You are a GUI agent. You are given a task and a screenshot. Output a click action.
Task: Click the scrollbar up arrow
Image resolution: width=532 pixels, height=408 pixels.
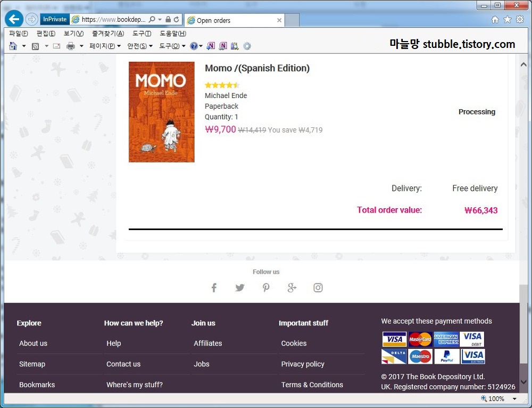coord(523,64)
